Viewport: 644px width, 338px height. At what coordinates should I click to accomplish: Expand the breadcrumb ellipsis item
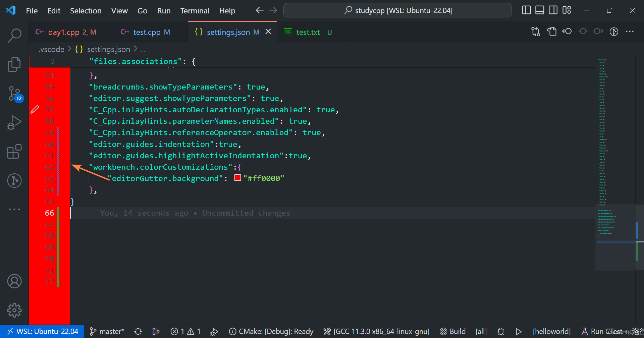point(143,49)
